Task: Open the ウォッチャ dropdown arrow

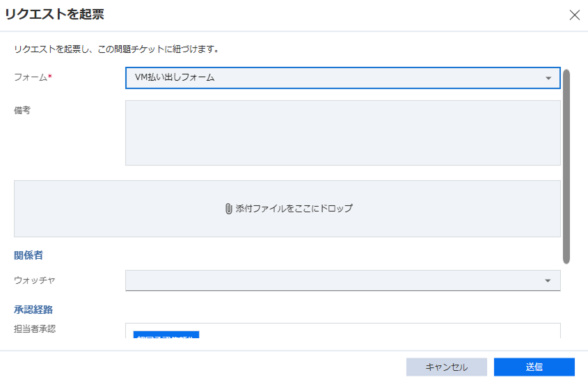Action: 548,280
